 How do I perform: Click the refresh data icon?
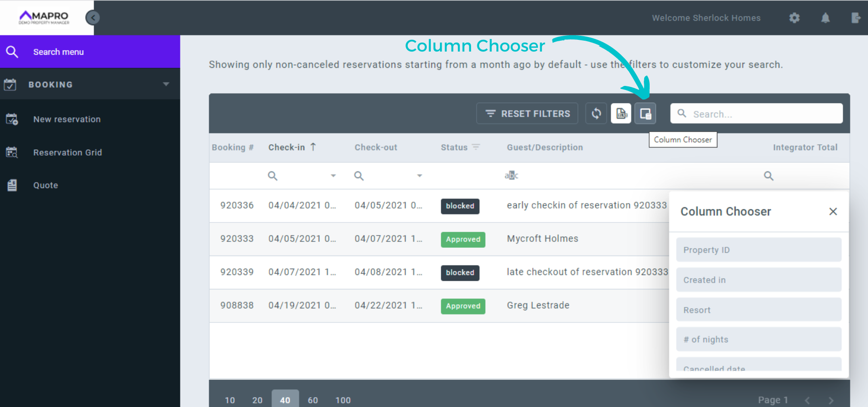tap(596, 114)
